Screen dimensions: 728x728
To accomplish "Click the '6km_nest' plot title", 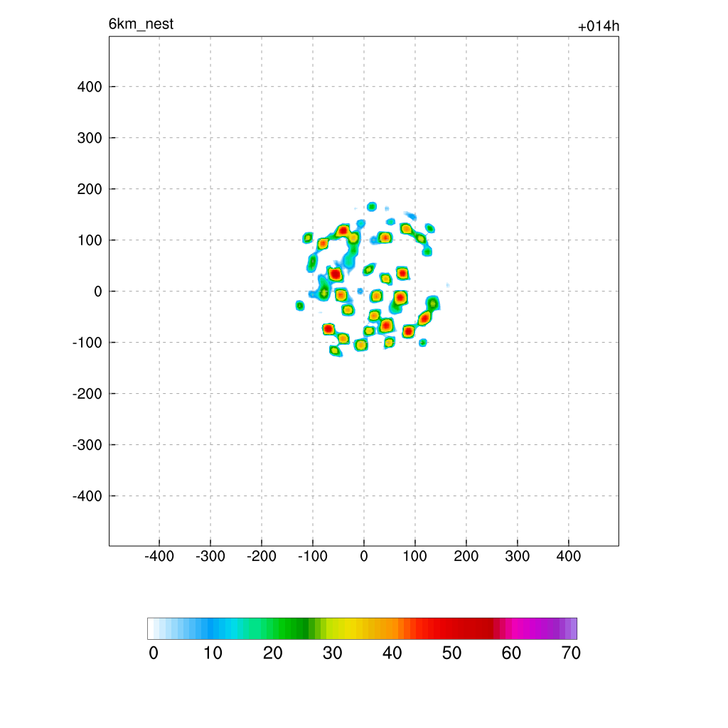I will tap(141, 24).
